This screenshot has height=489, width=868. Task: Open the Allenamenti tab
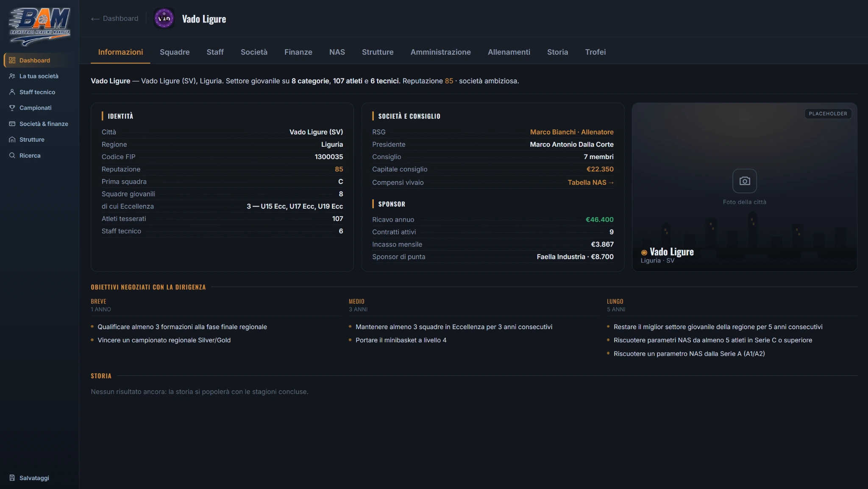(x=509, y=52)
